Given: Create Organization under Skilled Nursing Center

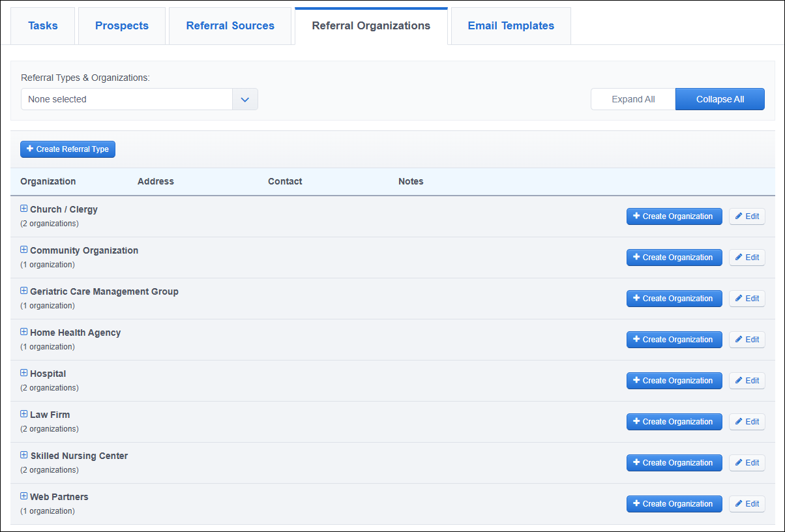Looking at the screenshot, I should coord(674,463).
